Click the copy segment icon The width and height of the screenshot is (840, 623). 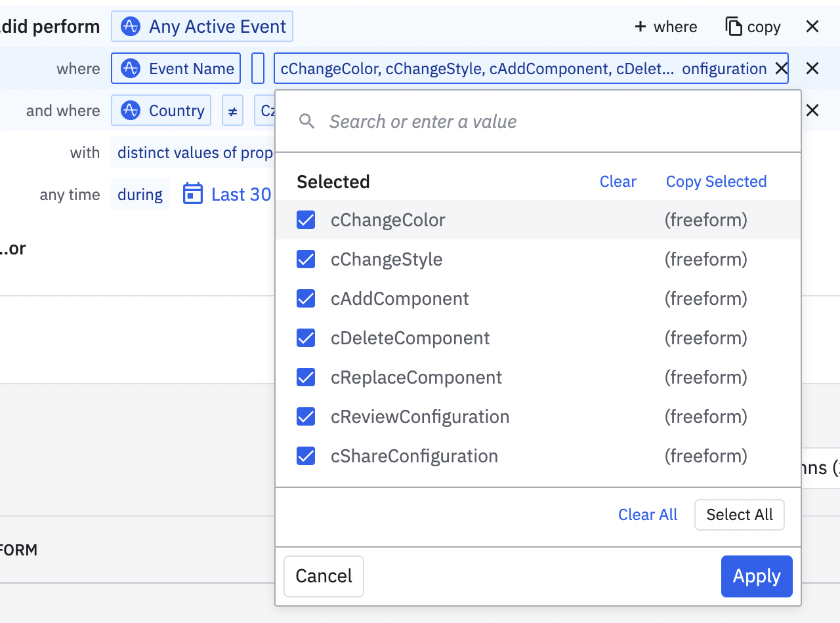(734, 27)
